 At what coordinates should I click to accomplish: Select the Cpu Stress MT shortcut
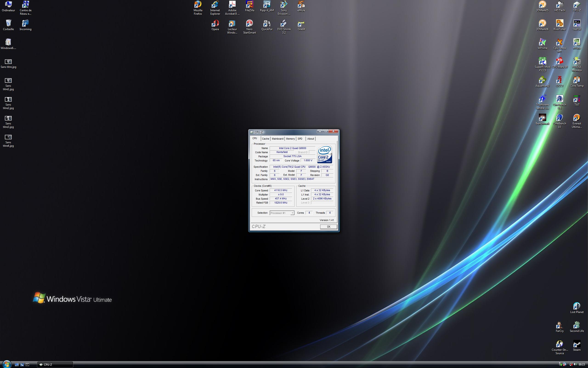(x=560, y=46)
